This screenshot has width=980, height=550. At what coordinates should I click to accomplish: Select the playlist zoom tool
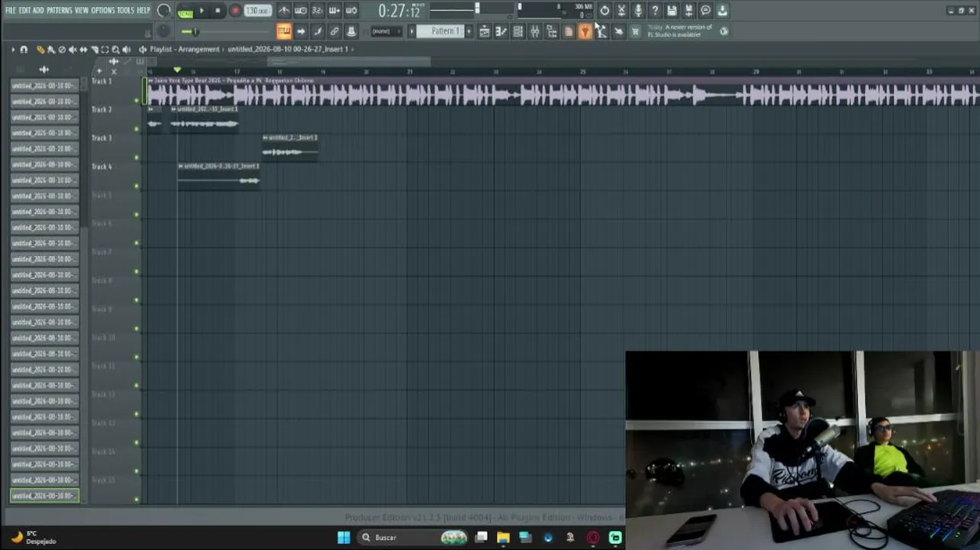(x=116, y=50)
